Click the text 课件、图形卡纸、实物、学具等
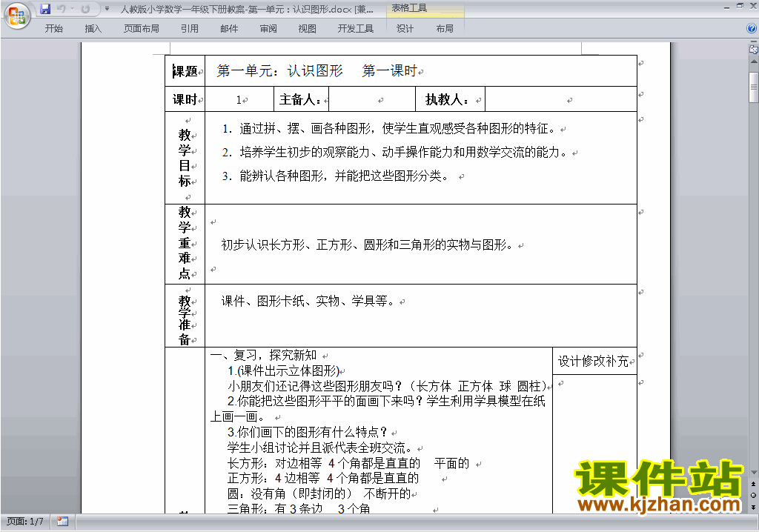 tap(308, 301)
